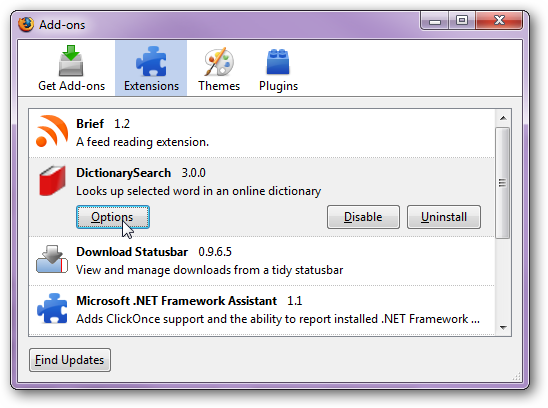Click the Brief orange feed icon
The image size is (548, 408).
[52, 131]
